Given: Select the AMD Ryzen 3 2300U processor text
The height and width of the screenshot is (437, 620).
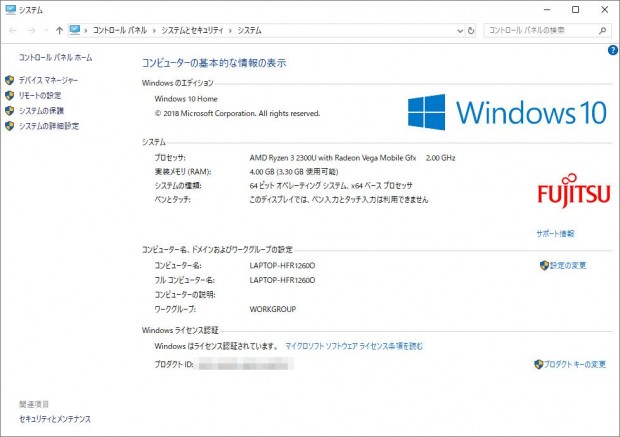Looking at the screenshot, I should (333, 158).
